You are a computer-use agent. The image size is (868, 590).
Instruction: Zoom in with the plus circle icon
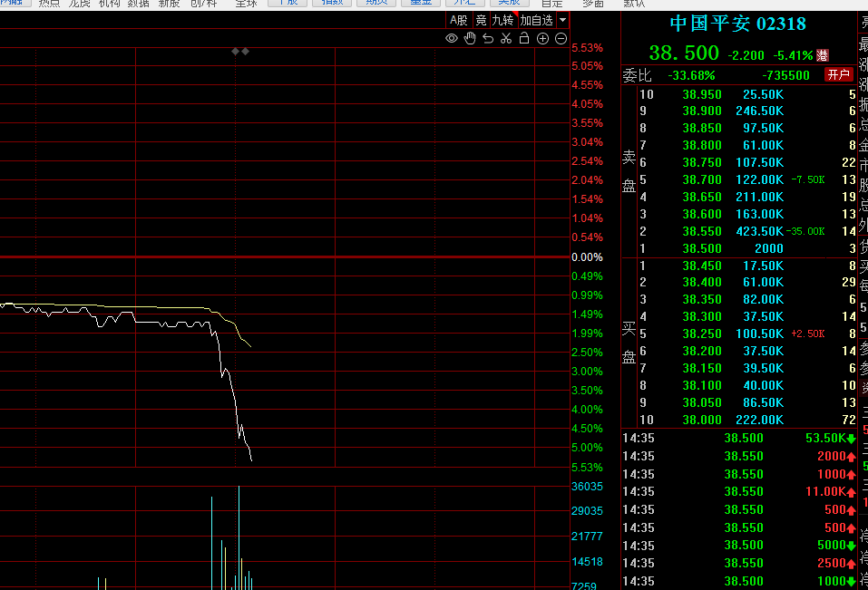542,38
